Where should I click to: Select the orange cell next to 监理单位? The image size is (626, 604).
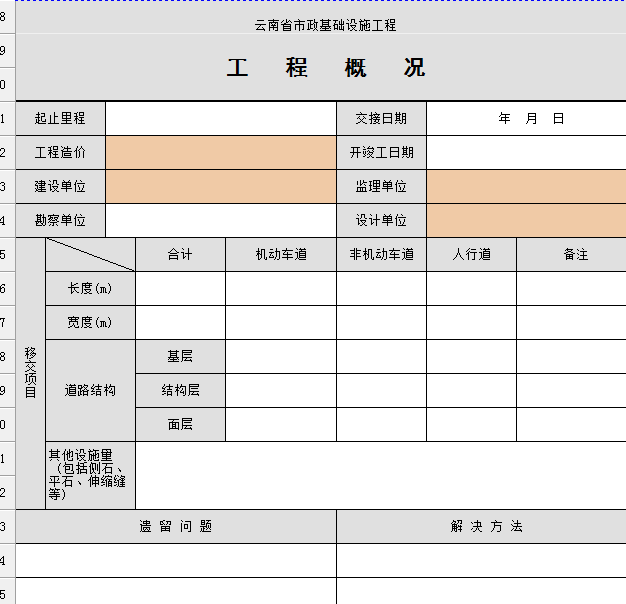(x=526, y=186)
